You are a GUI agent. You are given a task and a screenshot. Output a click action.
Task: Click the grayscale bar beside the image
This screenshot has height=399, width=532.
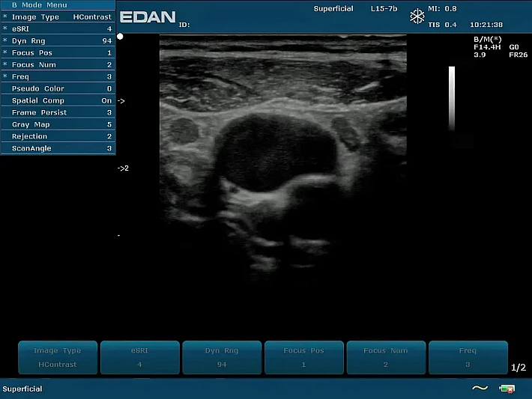click(452, 99)
